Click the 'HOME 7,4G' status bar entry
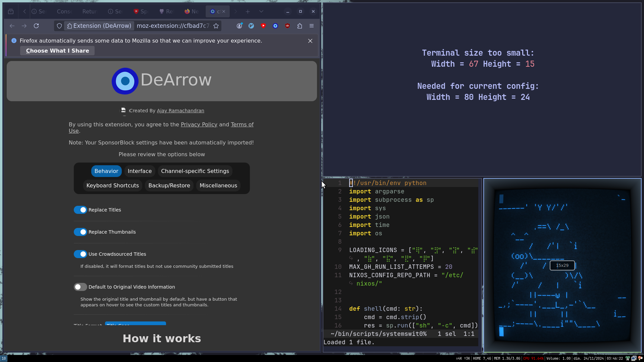Viewport: 644px width, 362px height. [x=482, y=358]
